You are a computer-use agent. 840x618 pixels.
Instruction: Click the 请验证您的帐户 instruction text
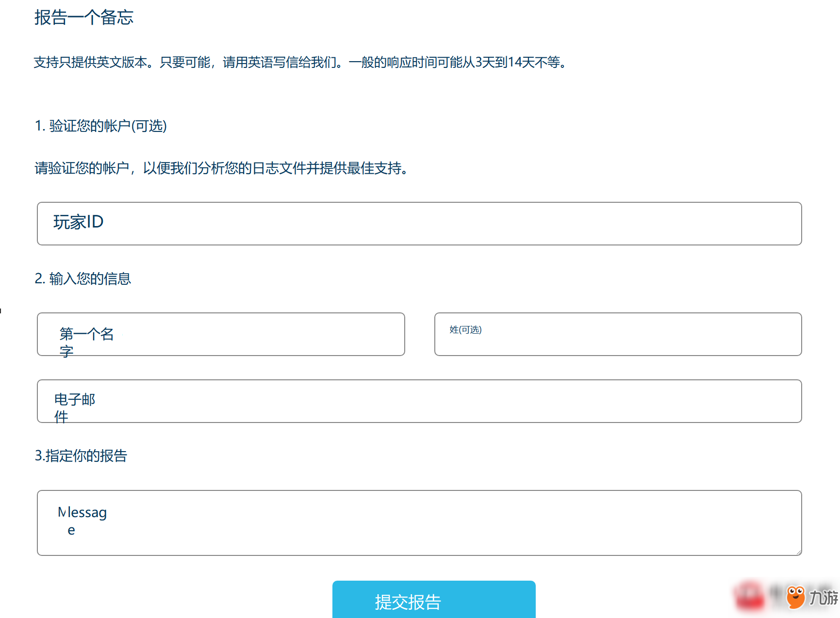click(x=222, y=168)
